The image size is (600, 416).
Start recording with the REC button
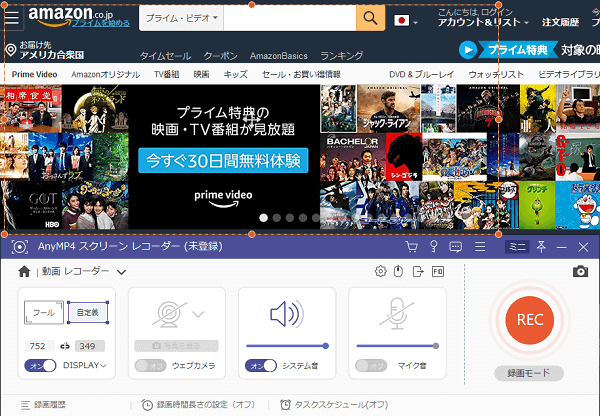(530, 320)
